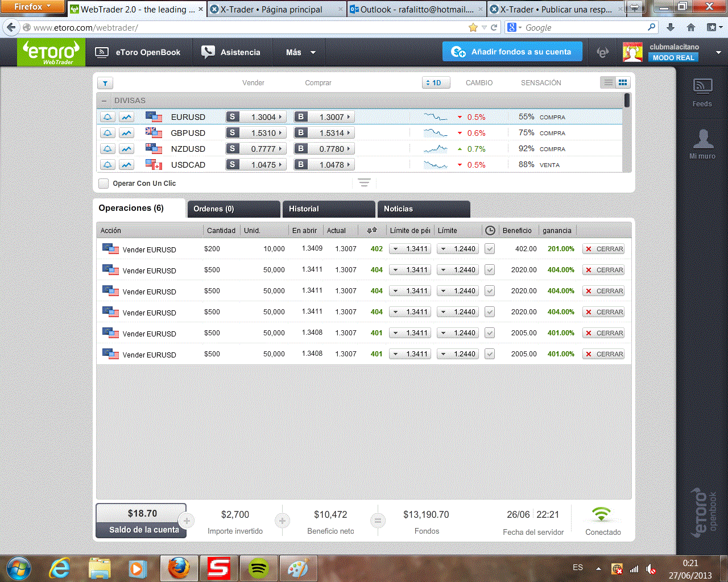This screenshot has width=728, height=582.
Task: Switch to grid view of instruments
Action: tap(623, 82)
